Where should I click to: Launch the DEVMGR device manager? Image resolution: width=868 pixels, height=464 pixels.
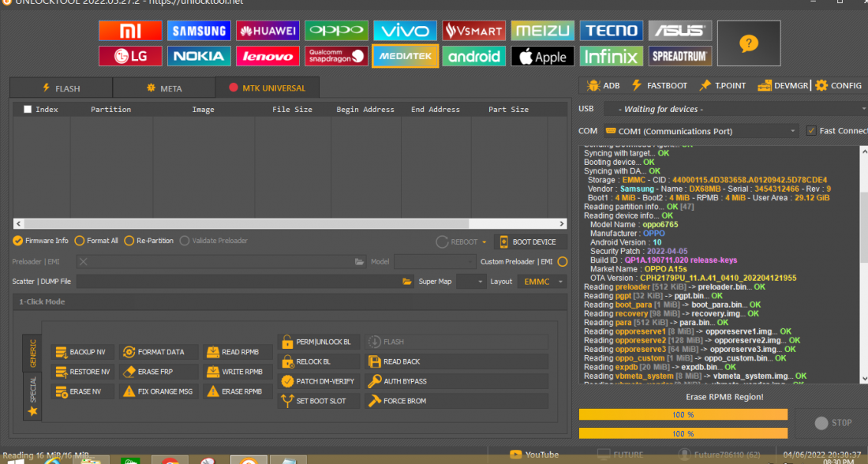(x=783, y=85)
